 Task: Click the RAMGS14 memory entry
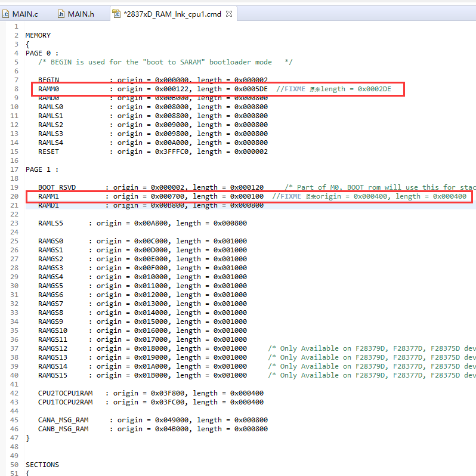point(53,366)
